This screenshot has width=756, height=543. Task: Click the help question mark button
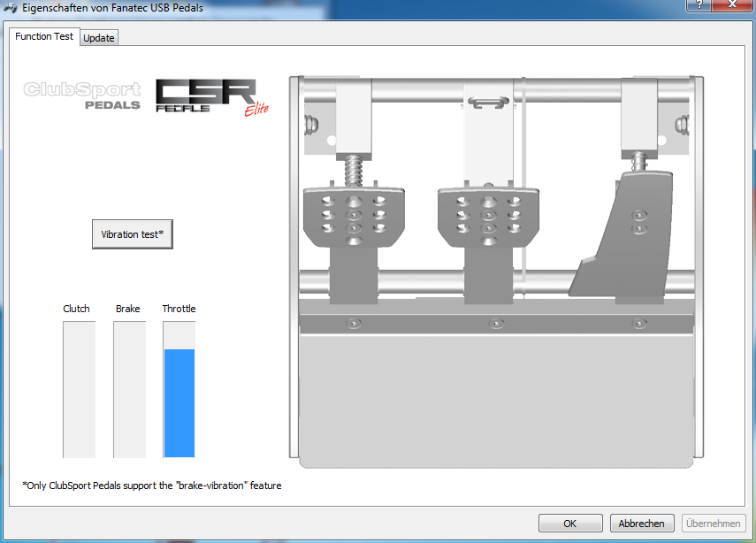click(699, 4)
